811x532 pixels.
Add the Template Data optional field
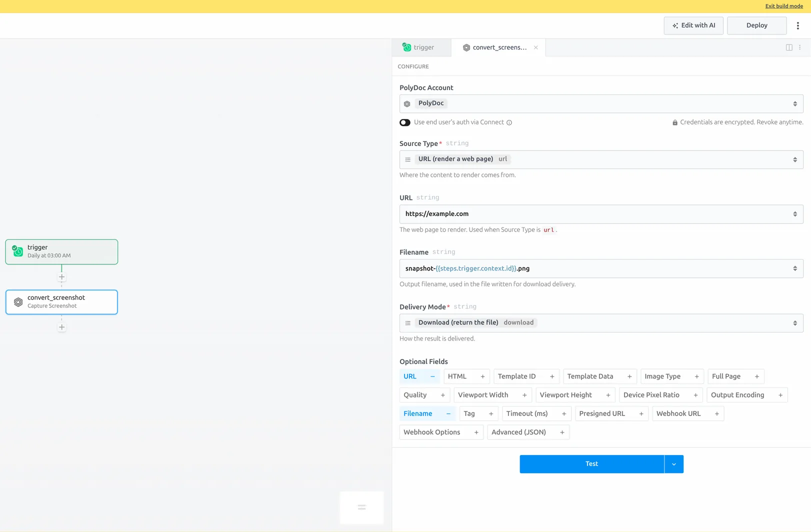(629, 376)
